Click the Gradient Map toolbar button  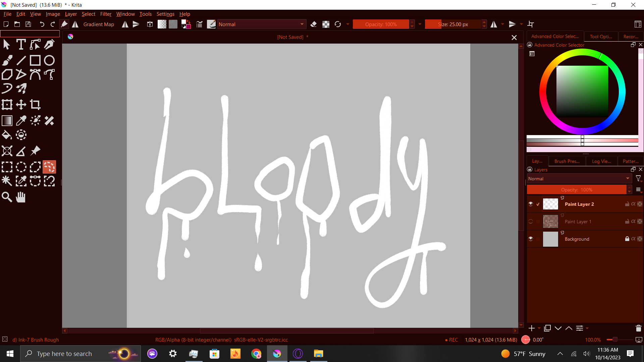(99, 24)
